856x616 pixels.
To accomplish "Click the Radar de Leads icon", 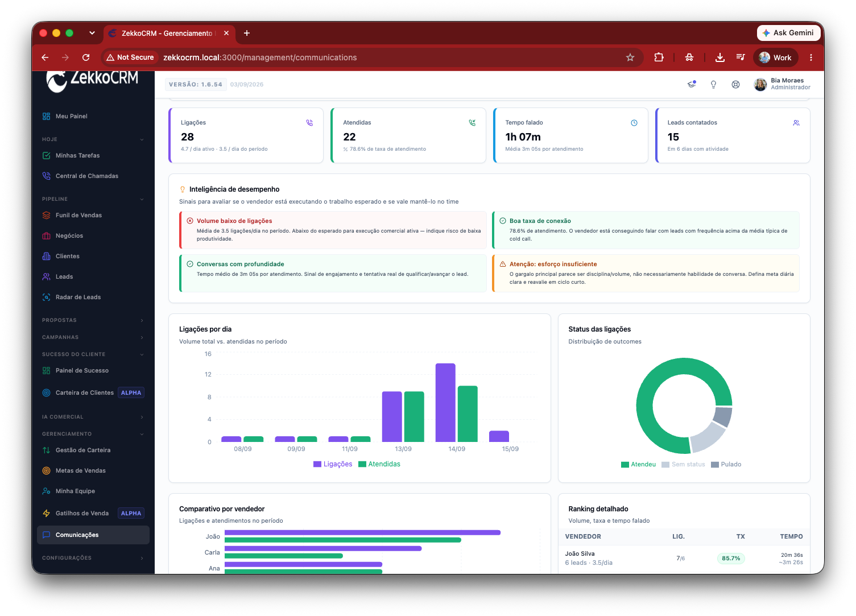I will (x=46, y=297).
